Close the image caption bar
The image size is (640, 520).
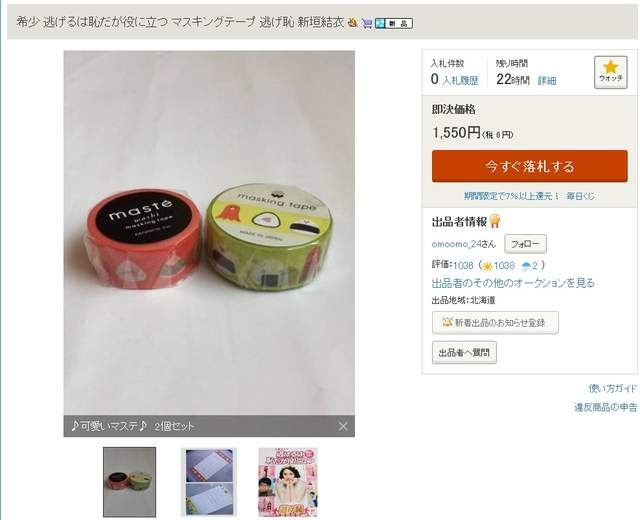tap(343, 426)
